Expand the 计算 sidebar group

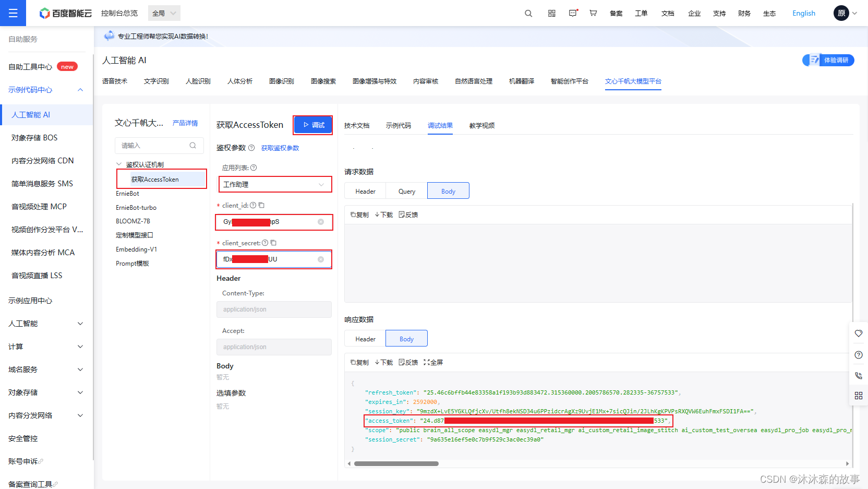click(x=80, y=347)
